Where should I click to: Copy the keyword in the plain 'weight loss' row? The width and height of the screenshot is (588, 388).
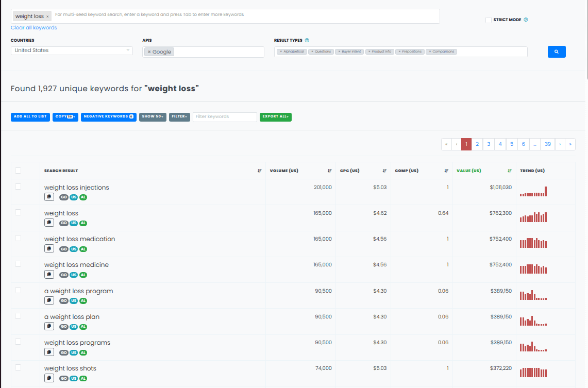[49, 223]
